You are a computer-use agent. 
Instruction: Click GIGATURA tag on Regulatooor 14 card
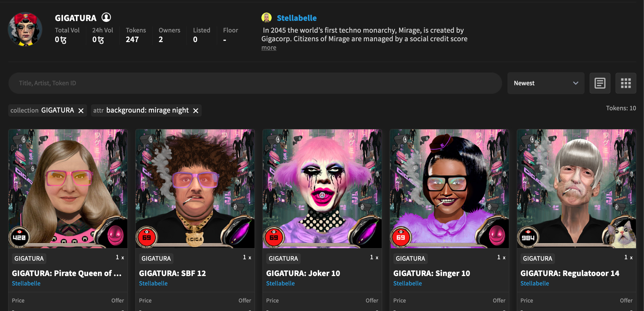pyautogui.click(x=537, y=258)
